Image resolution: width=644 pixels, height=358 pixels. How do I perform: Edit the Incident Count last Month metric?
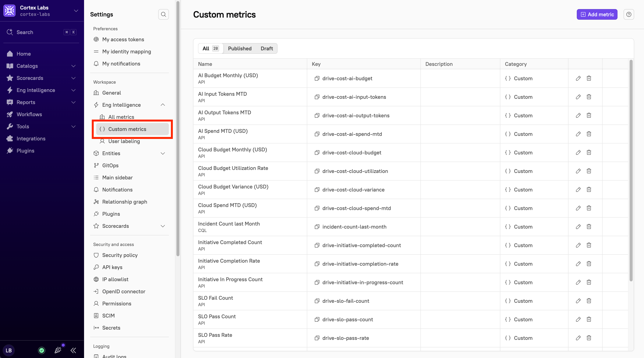(578, 227)
